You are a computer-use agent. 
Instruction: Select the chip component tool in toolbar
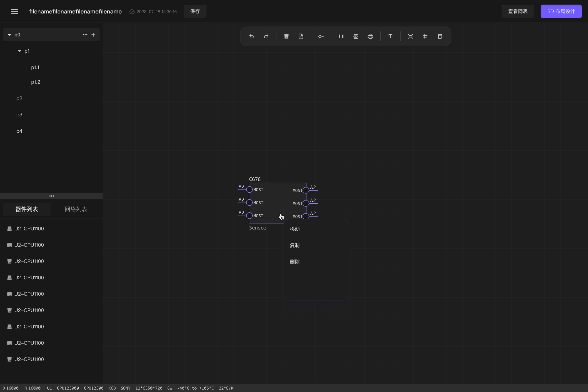[286, 37]
